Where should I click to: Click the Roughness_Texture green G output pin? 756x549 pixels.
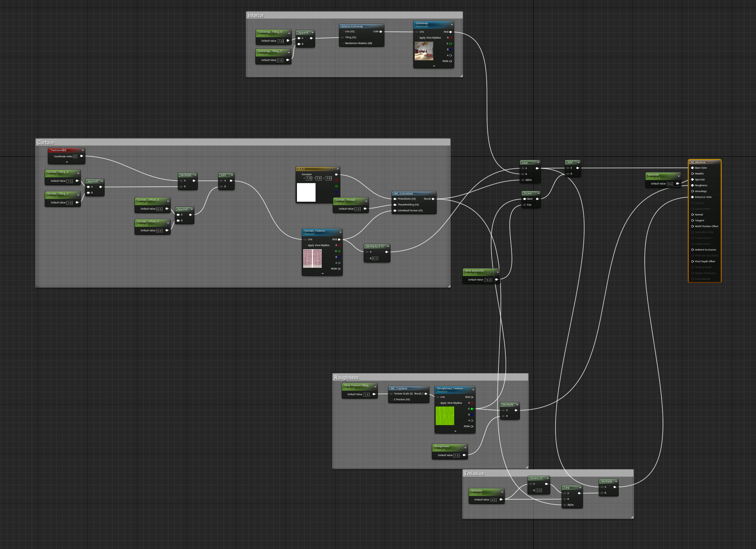tap(472, 409)
